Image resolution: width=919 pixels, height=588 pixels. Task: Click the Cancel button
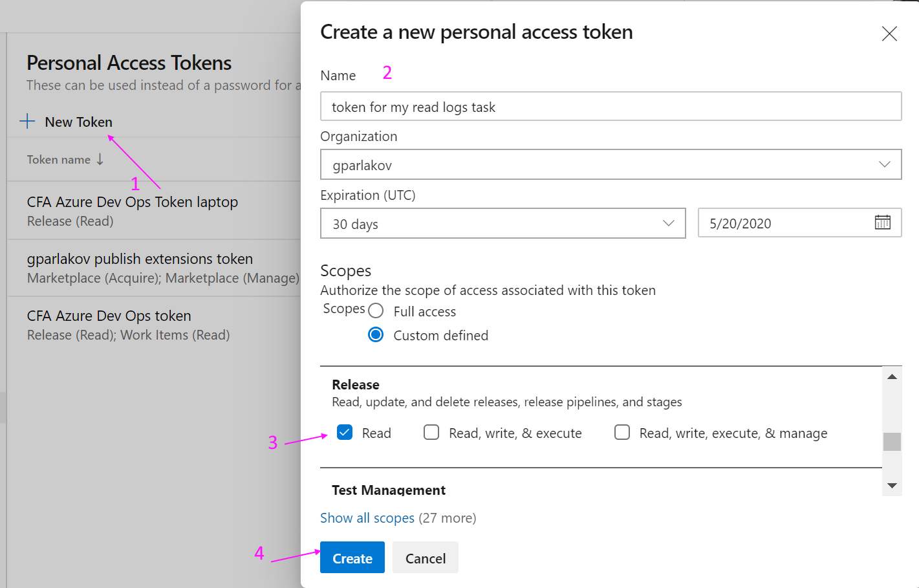coord(426,558)
